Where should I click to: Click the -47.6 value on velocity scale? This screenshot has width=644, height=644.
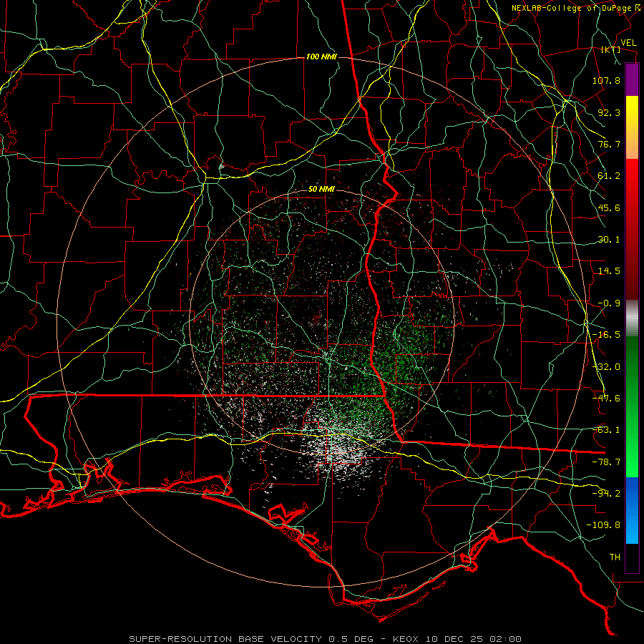click(x=606, y=399)
